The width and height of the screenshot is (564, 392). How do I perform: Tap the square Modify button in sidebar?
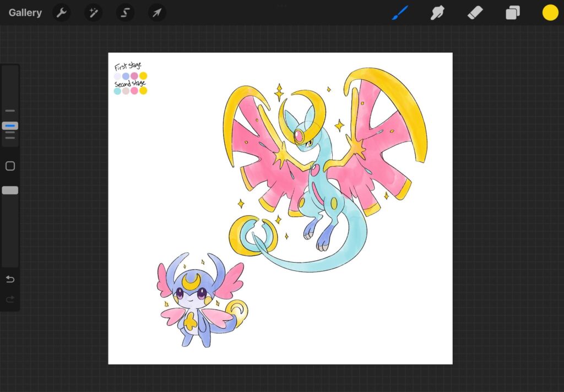pos(10,166)
